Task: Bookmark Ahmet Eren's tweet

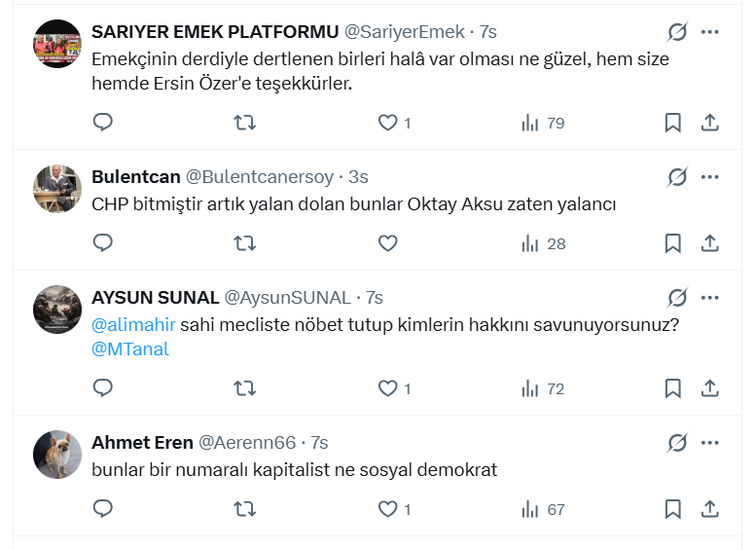Action: point(672,509)
